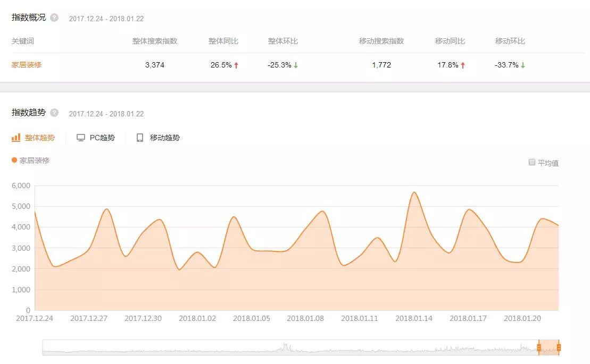Click 移动环比 column header
This screenshot has height=364, width=590.
[510, 41]
